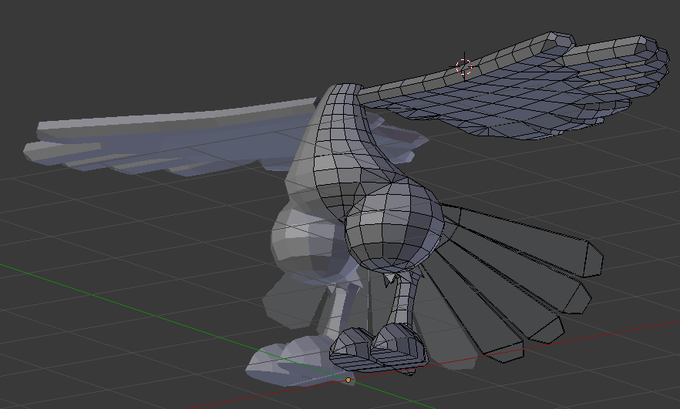Select the orange object origin dot
Image resolution: width=680 pixels, height=409 pixels.
click(x=348, y=380)
